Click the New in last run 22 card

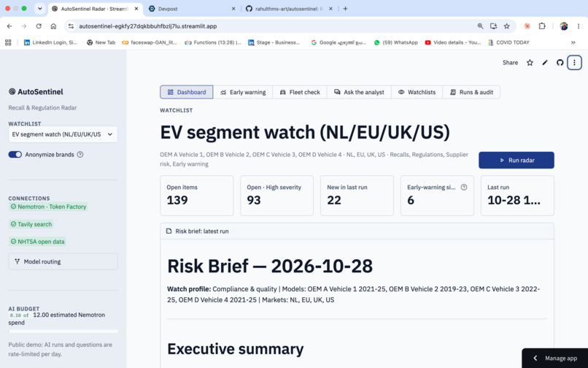coord(357,196)
